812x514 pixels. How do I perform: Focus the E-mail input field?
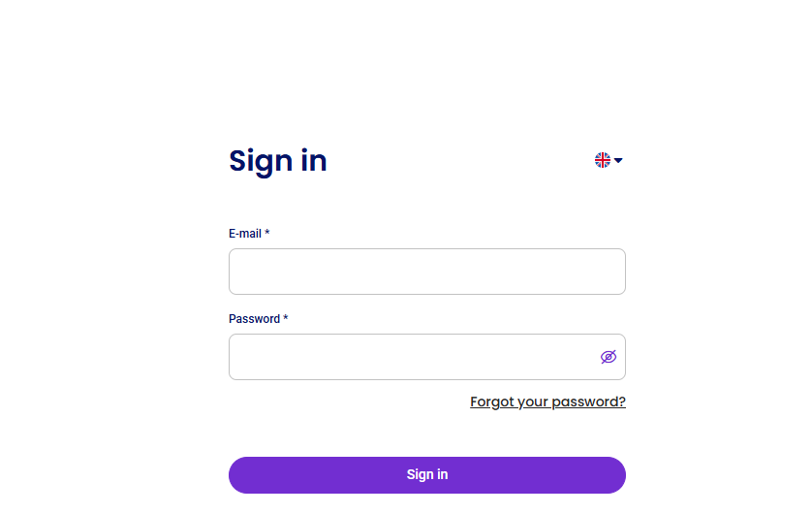[x=426, y=272]
